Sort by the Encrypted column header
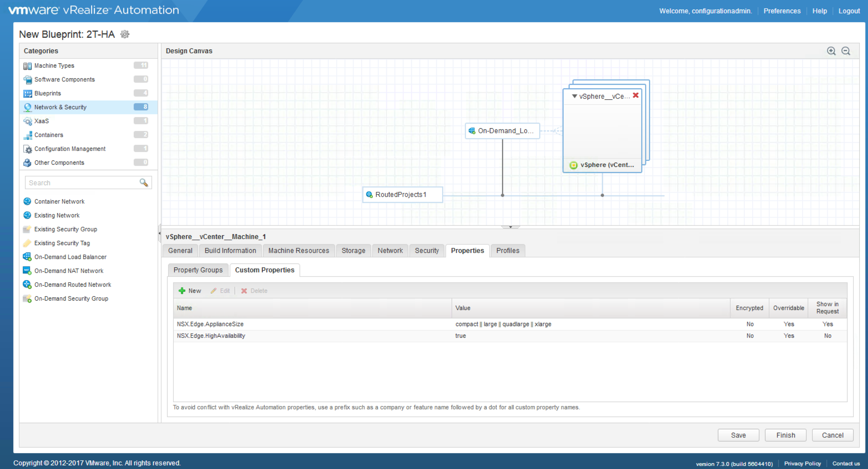The height and width of the screenshot is (469, 868). click(749, 308)
